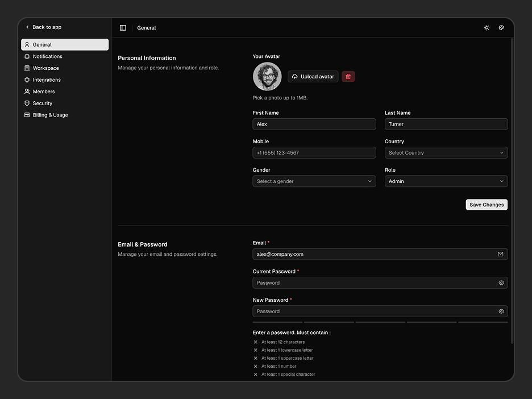Click 'At least 1 lowercase letter' text
This screenshot has width=532, height=399.
tap(287, 350)
